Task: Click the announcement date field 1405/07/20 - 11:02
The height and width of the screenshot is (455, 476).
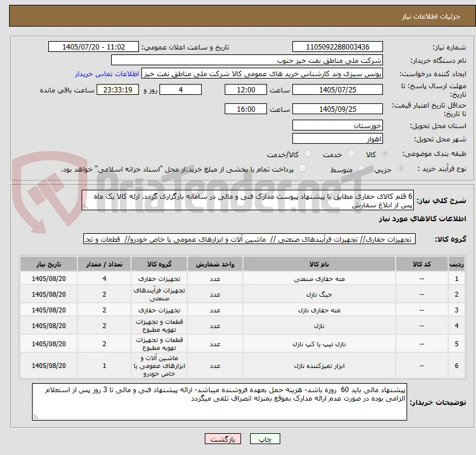Action: 94,47
